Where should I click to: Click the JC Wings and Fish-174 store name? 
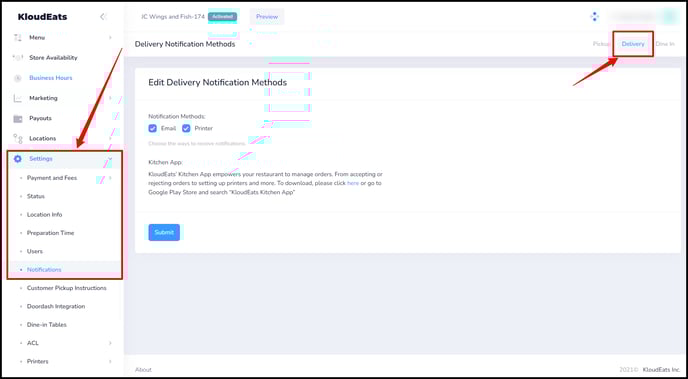click(x=173, y=17)
